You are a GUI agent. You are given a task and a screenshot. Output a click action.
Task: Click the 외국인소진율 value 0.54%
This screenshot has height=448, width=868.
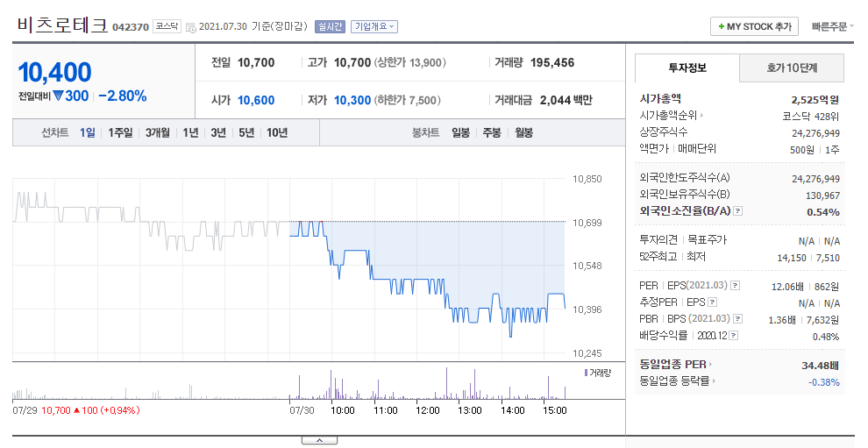823,212
